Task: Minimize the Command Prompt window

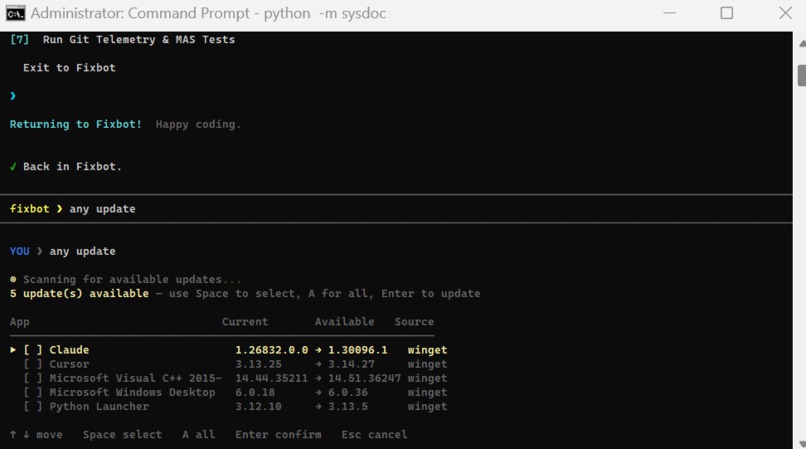Action: [x=669, y=13]
